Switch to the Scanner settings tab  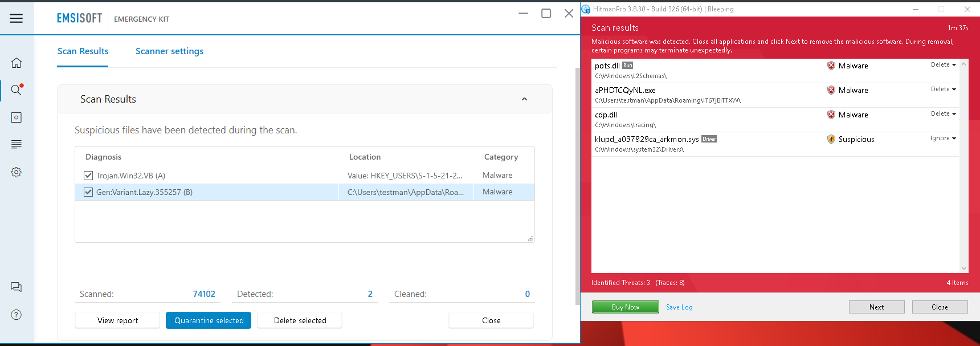[x=169, y=51]
